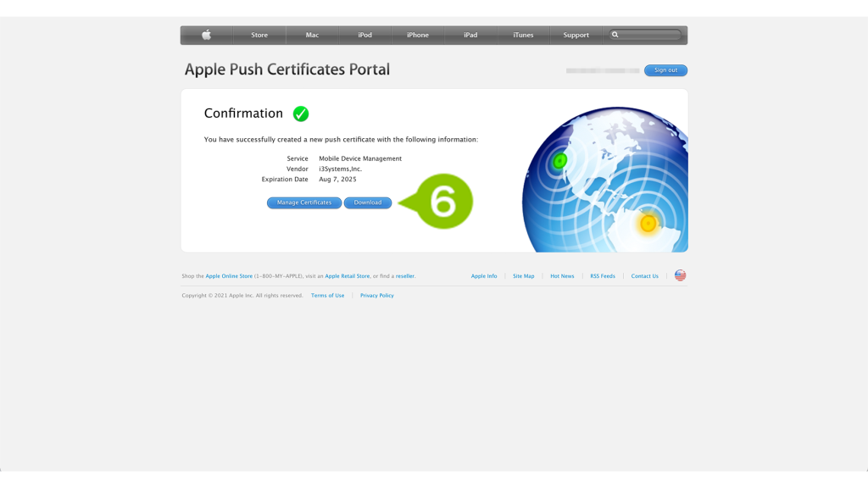Click the Apple logo in navigation bar
The height and width of the screenshot is (488, 868).
point(207,35)
